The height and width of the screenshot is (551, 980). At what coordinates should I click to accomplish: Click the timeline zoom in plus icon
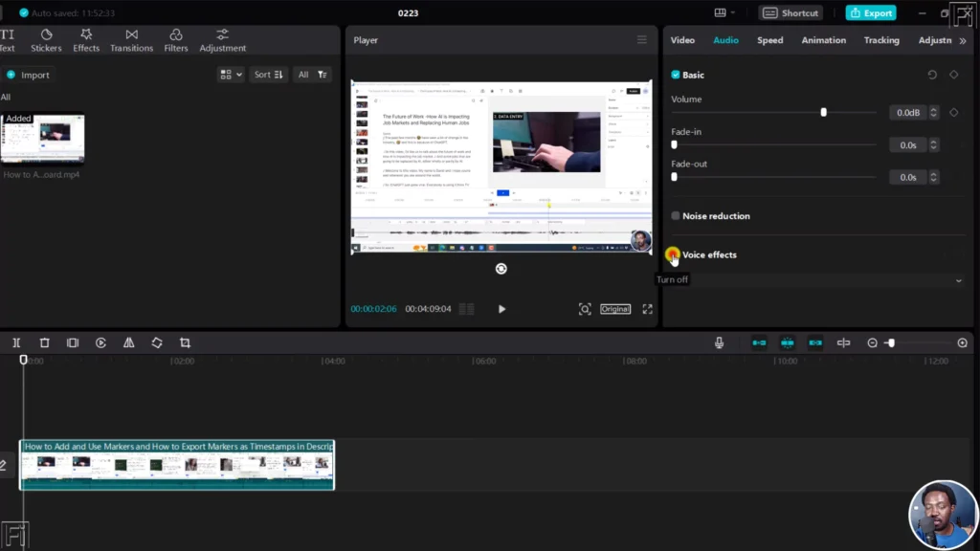[963, 343]
